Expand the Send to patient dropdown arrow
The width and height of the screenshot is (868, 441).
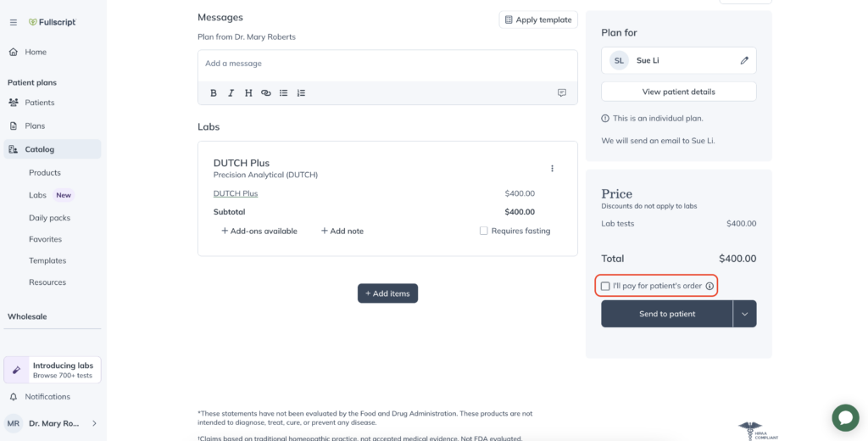coord(745,314)
